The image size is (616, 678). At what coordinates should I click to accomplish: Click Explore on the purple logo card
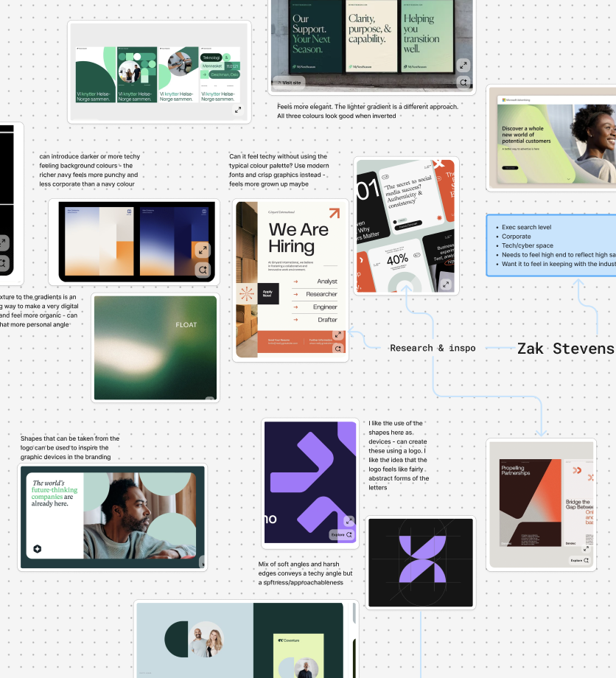337,535
